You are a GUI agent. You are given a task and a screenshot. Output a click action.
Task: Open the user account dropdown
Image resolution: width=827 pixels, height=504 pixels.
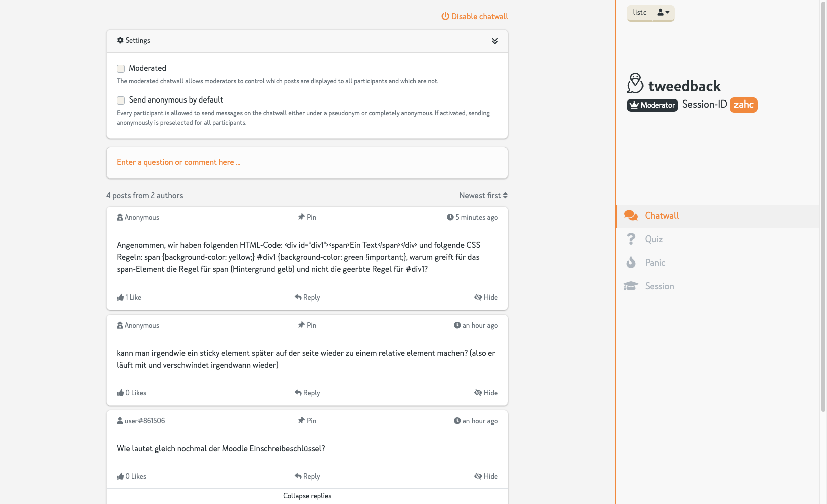tap(663, 13)
